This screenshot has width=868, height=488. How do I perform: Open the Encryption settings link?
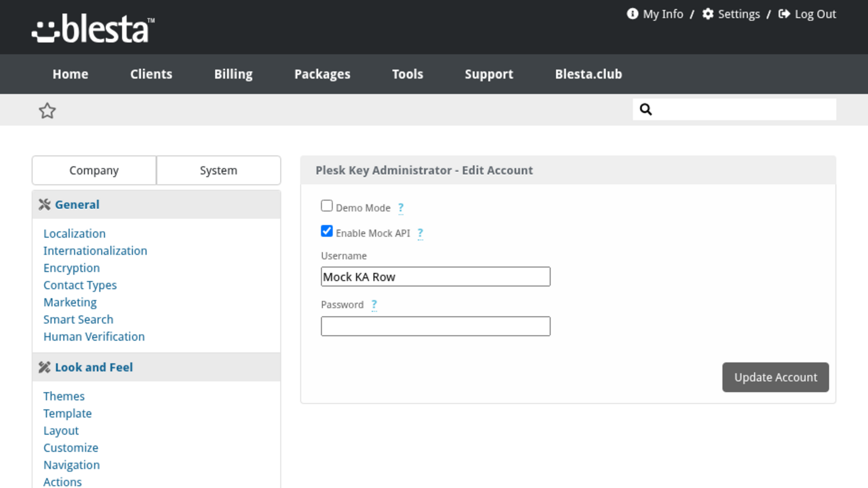pyautogui.click(x=71, y=268)
